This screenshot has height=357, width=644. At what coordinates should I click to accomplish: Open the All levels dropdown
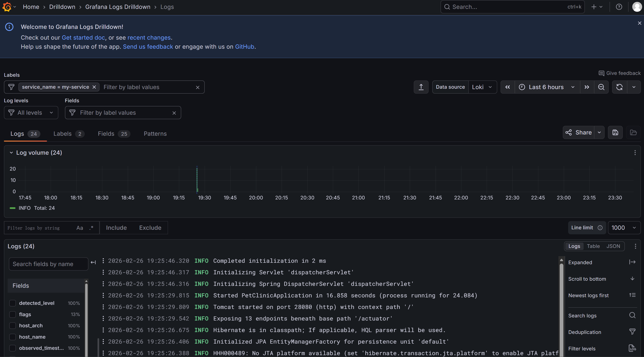pyautogui.click(x=31, y=113)
